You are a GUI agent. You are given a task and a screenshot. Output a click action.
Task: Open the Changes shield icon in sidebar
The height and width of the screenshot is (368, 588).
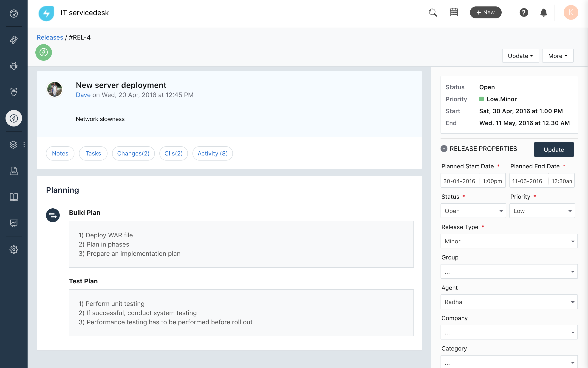click(14, 92)
